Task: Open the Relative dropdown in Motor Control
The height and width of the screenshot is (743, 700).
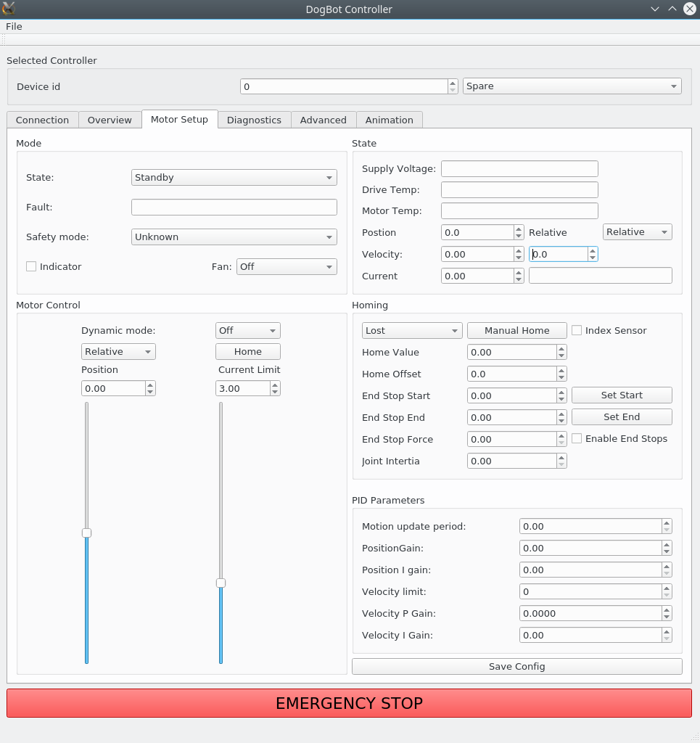Action: click(x=118, y=352)
